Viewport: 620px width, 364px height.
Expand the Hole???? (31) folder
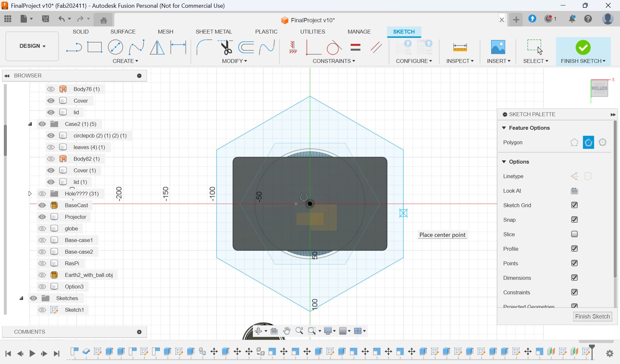pos(30,194)
